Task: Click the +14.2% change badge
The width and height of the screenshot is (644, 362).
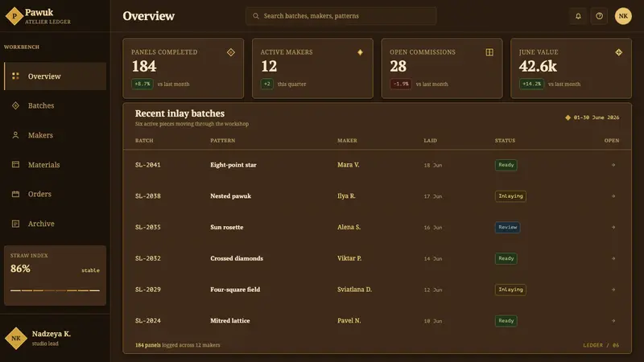Action: (532, 84)
